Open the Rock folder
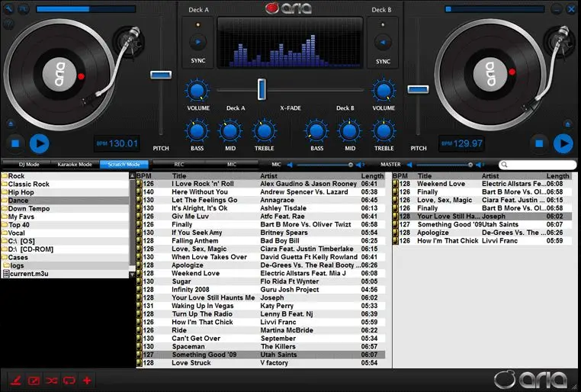581x392 pixels. pyautogui.click(x=65, y=176)
